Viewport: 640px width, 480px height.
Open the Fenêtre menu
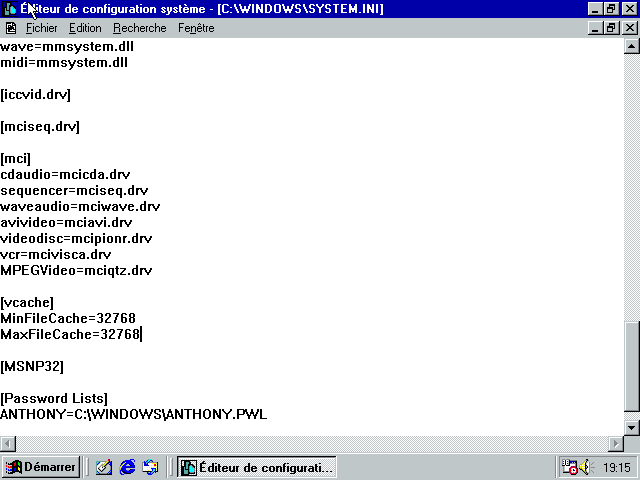click(x=196, y=28)
